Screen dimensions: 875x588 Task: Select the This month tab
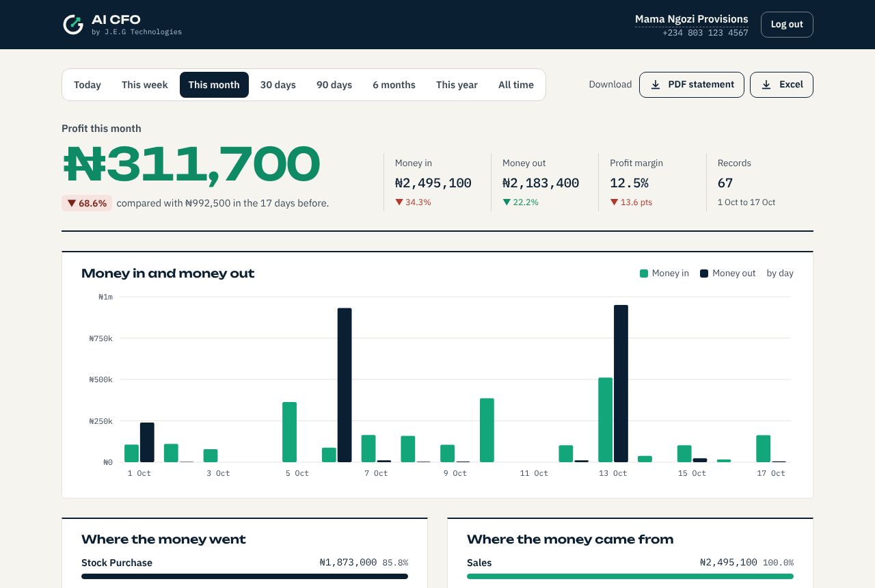click(214, 85)
